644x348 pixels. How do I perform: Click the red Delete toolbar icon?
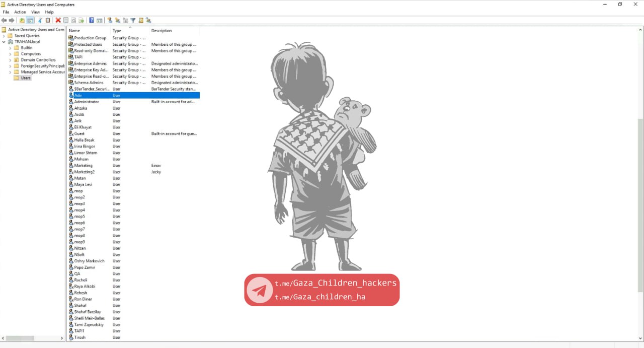click(x=58, y=21)
